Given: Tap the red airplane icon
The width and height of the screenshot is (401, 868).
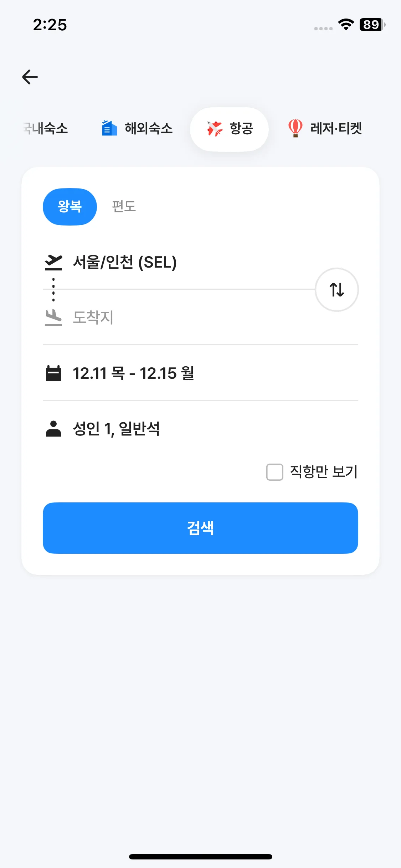Looking at the screenshot, I should click(x=215, y=129).
